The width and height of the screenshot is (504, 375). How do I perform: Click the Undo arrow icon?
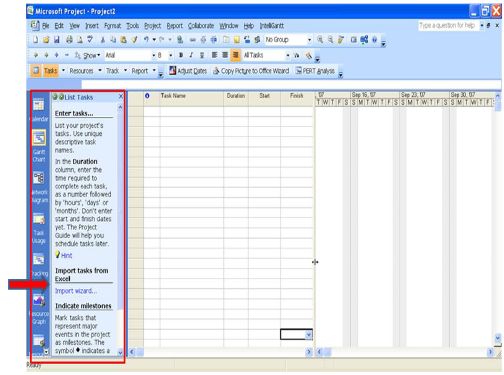coord(146,40)
